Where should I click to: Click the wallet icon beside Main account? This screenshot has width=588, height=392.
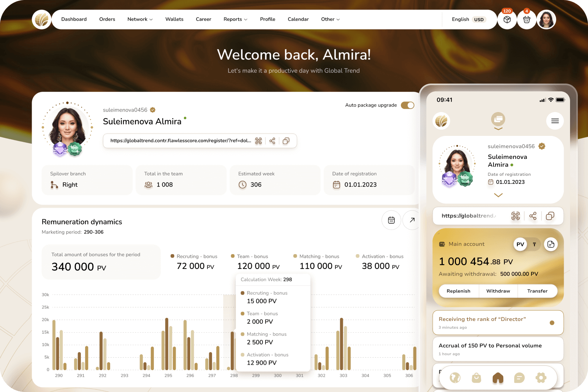coord(442,244)
